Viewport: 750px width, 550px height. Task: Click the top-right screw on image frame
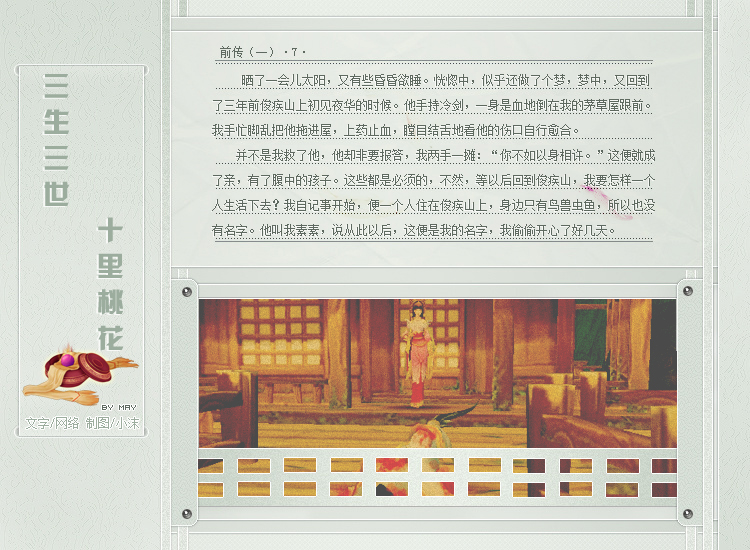(688, 292)
